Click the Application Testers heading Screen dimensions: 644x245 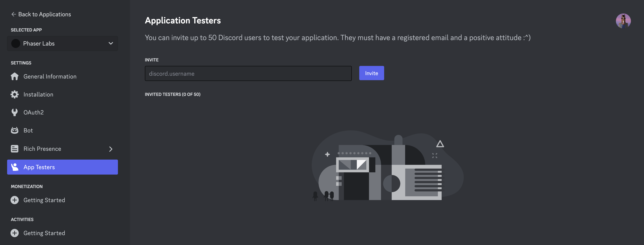pyautogui.click(x=183, y=21)
